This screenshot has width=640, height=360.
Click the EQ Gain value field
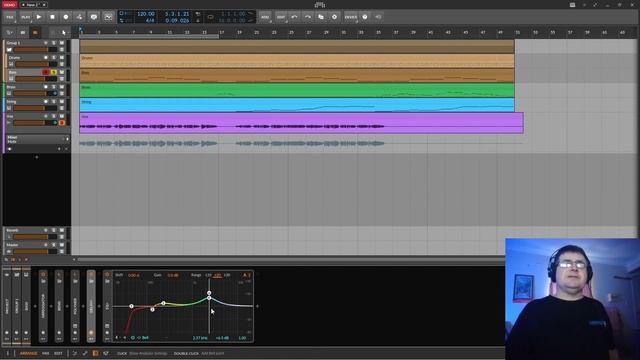click(x=173, y=275)
